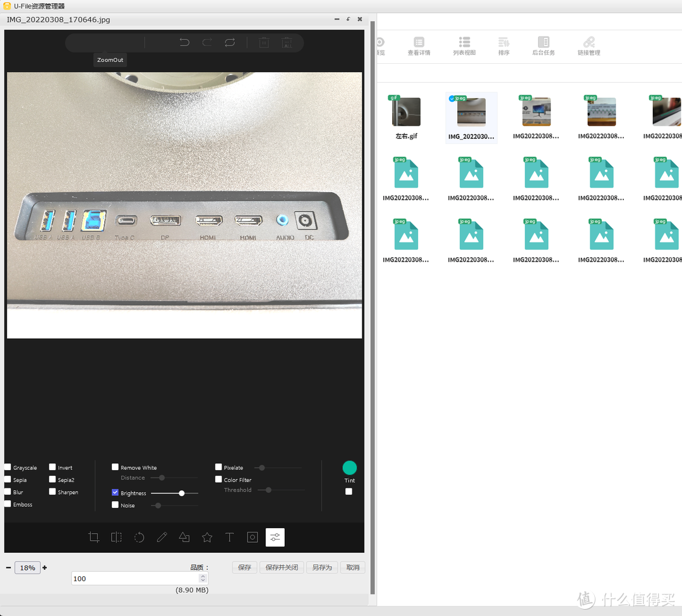
Task: Redo the last undone edit
Action: (x=207, y=42)
